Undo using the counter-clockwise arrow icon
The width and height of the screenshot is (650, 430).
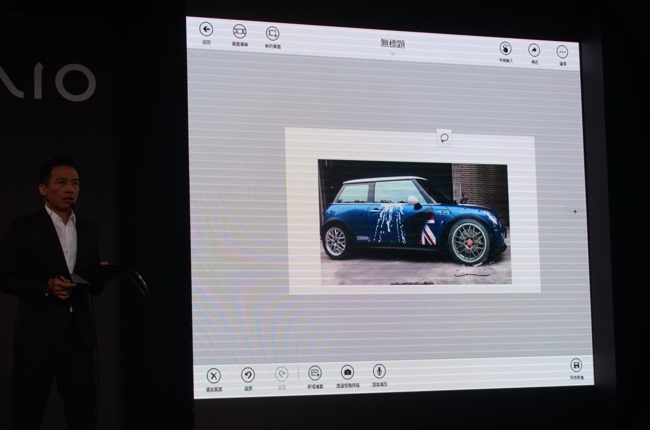248,375
